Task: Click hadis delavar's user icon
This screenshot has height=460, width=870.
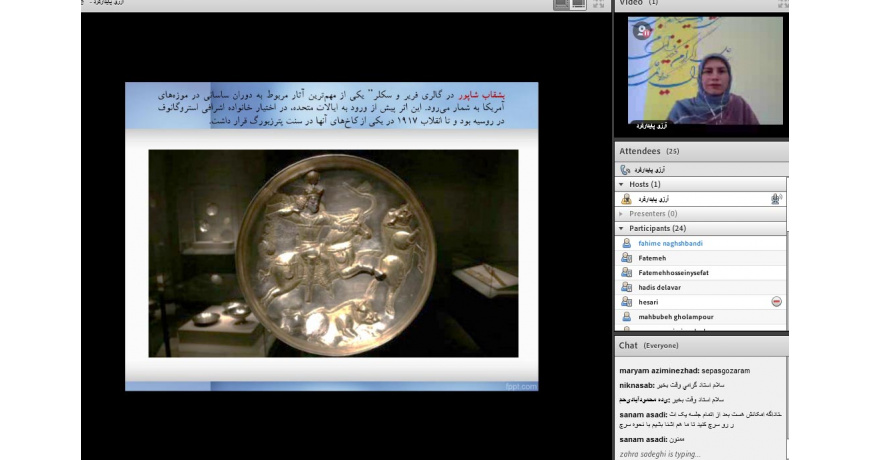Action: pyautogui.click(x=626, y=287)
